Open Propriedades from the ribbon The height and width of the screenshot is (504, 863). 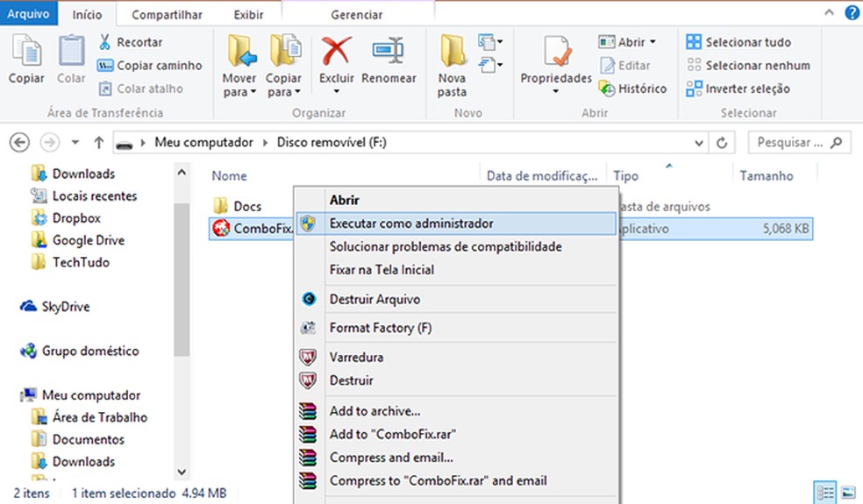pyautogui.click(x=556, y=65)
